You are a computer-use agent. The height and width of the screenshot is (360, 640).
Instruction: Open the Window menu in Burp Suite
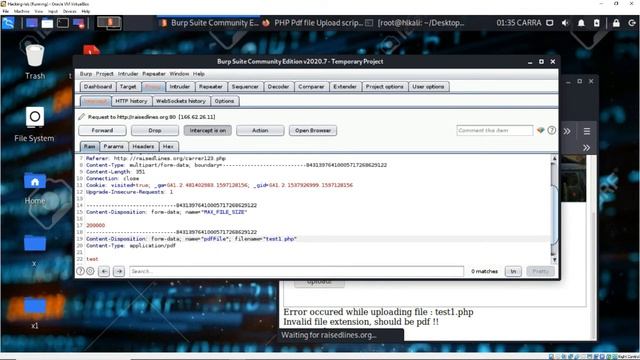coord(179,74)
